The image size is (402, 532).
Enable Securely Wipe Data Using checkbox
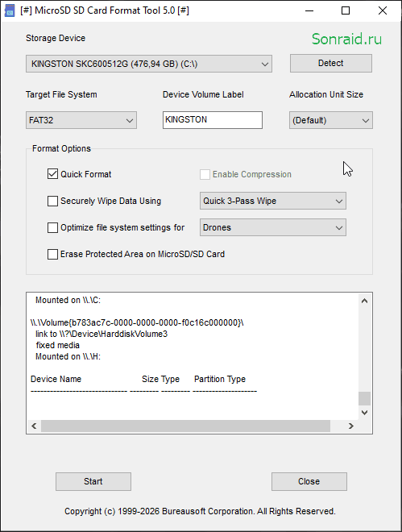[52, 201]
